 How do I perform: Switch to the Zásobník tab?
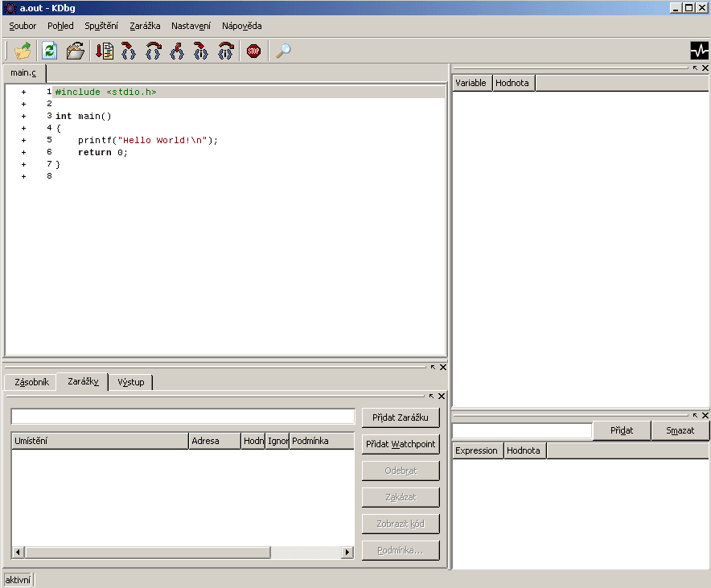(x=31, y=382)
